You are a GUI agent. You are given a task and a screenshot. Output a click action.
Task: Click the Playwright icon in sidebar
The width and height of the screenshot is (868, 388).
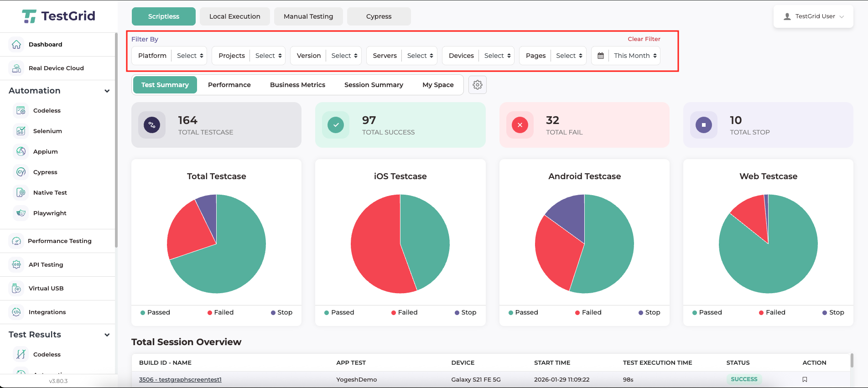point(21,213)
